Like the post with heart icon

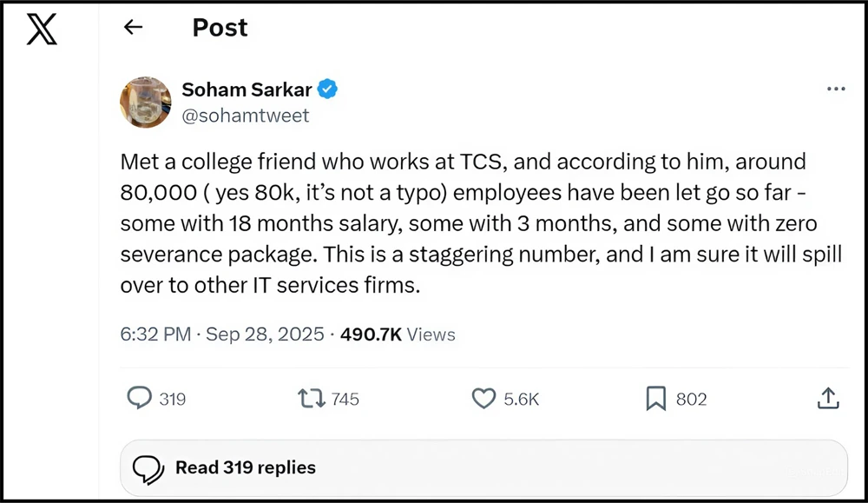coord(483,399)
